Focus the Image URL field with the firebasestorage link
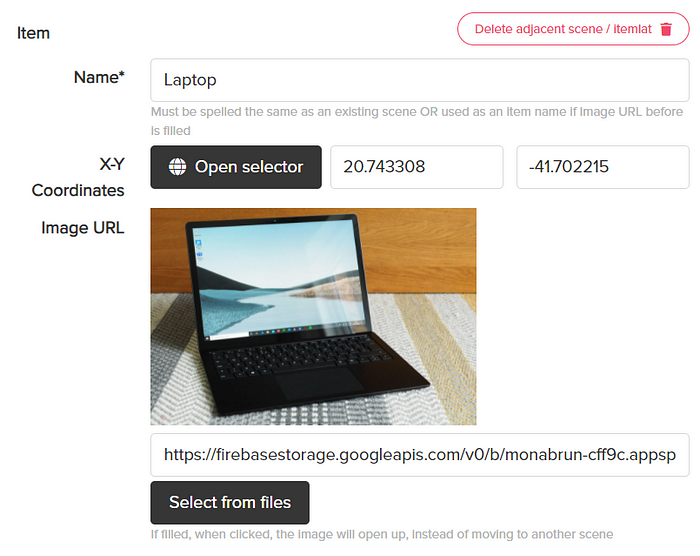700x556 pixels. coord(420,455)
